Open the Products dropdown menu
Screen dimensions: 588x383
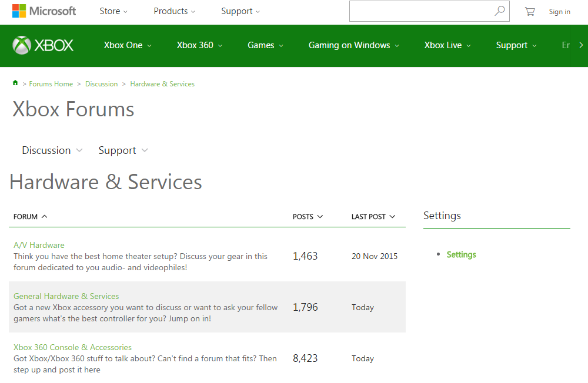click(174, 11)
